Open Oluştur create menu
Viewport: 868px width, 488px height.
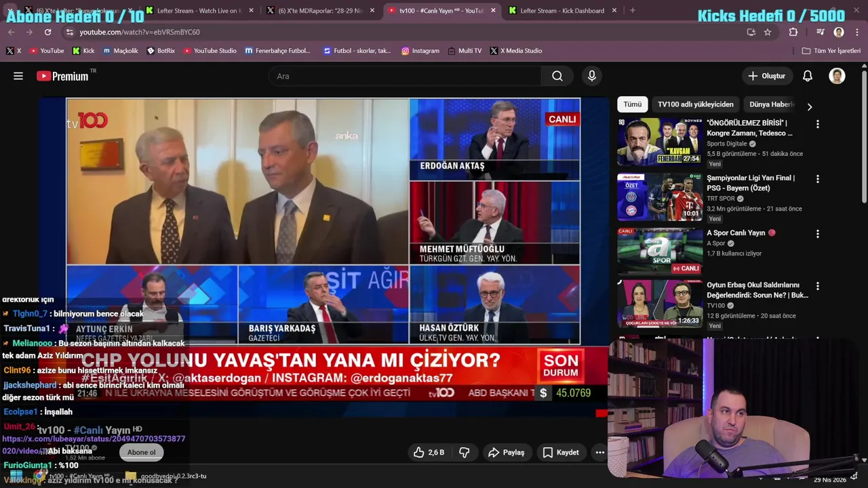(766, 76)
